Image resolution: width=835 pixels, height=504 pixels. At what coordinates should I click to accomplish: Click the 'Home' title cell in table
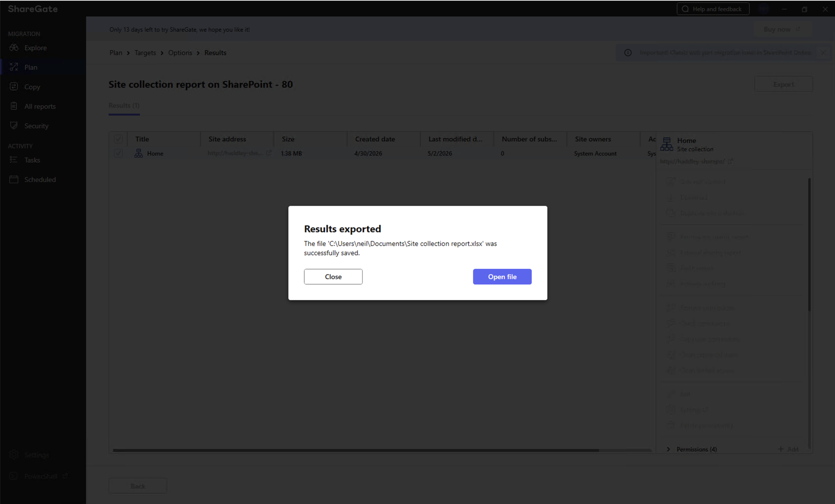[155, 153]
